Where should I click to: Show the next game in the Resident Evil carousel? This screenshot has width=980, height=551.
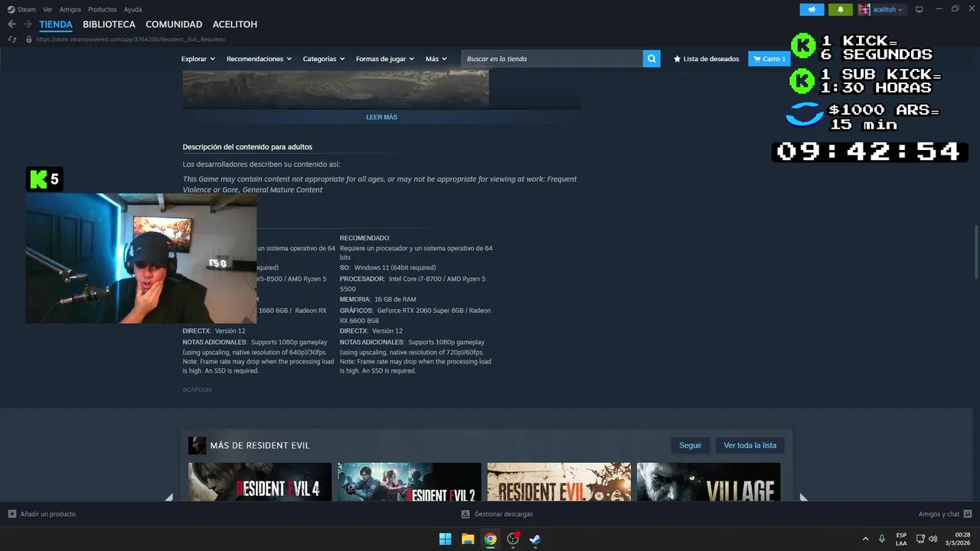[x=803, y=497]
